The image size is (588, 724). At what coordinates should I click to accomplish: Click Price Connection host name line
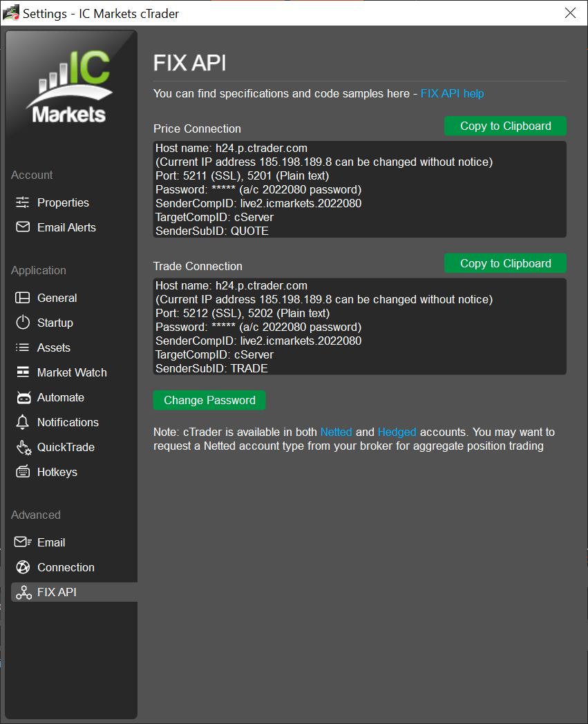[x=231, y=149]
